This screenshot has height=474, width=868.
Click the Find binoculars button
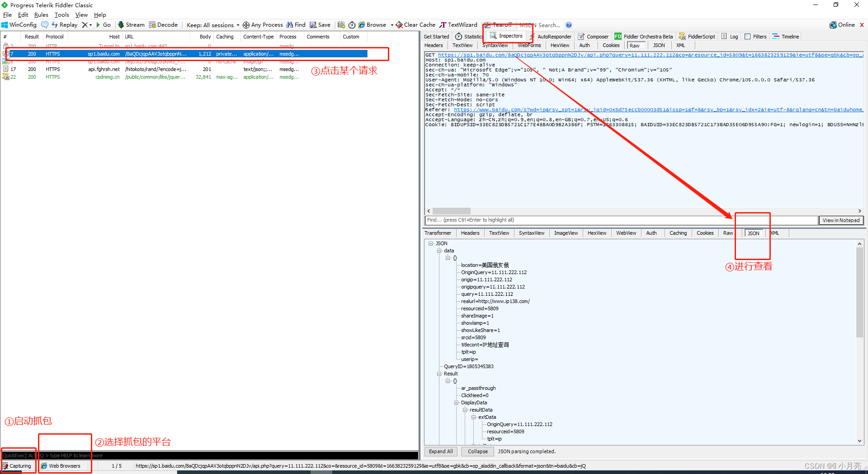tap(296, 25)
